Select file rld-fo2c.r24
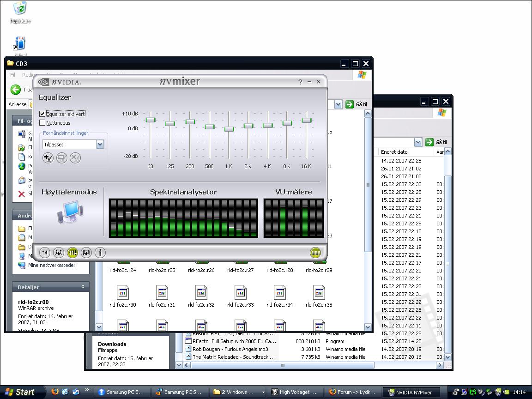Image resolution: width=532 pixels, height=399 pixels. pos(123,270)
